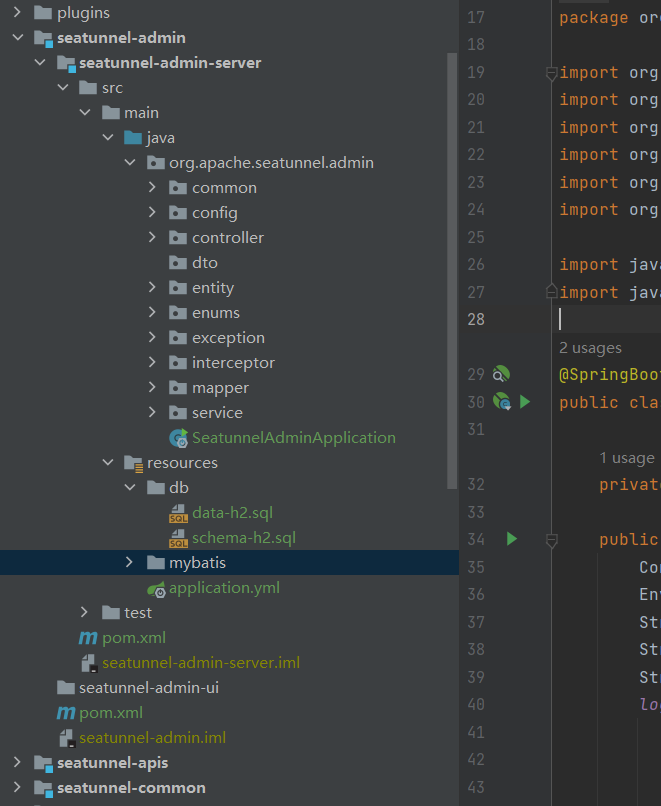Click the project tree vertical scrollbar
Image resolution: width=661 pixels, height=806 pixels.
click(x=452, y=271)
